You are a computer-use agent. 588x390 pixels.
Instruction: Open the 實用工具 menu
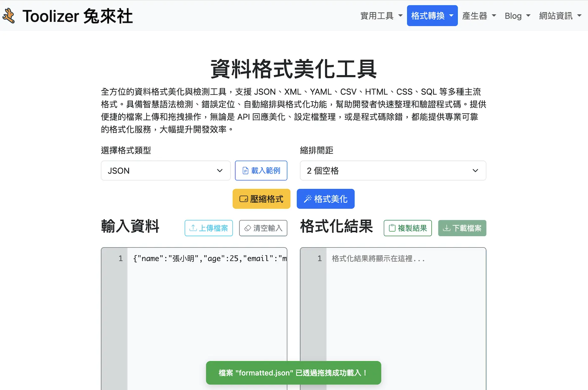pos(381,16)
